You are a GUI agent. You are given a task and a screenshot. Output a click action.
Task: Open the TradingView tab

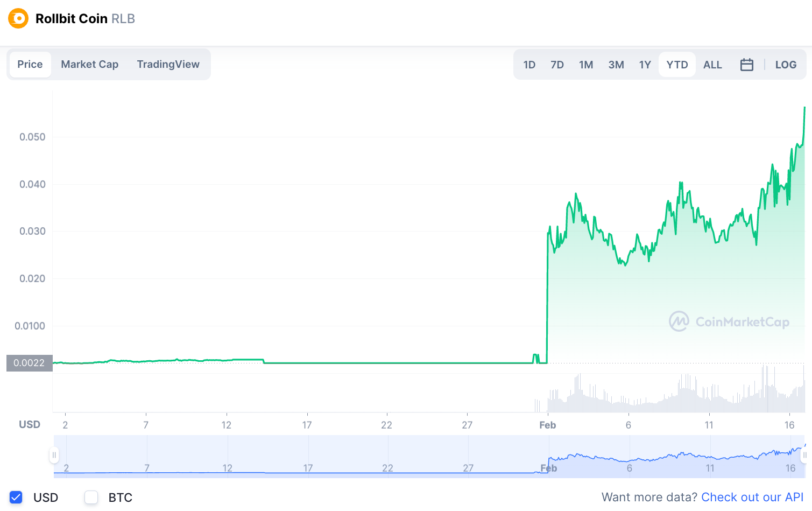[x=168, y=65]
